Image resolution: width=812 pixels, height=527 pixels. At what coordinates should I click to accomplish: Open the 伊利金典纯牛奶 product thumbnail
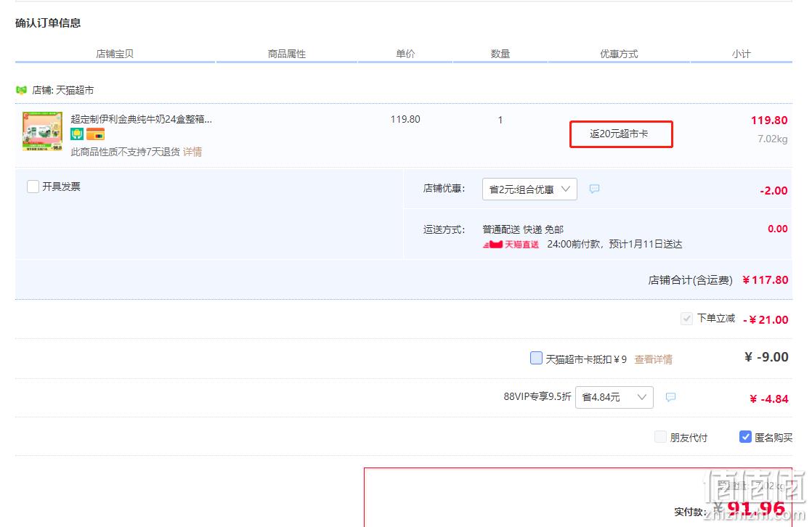42,131
